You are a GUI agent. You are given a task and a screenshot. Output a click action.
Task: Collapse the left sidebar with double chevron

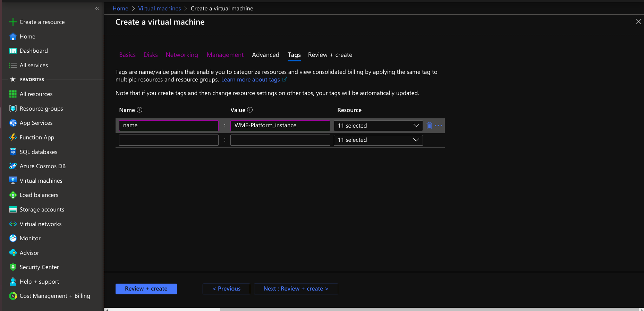point(97,8)
